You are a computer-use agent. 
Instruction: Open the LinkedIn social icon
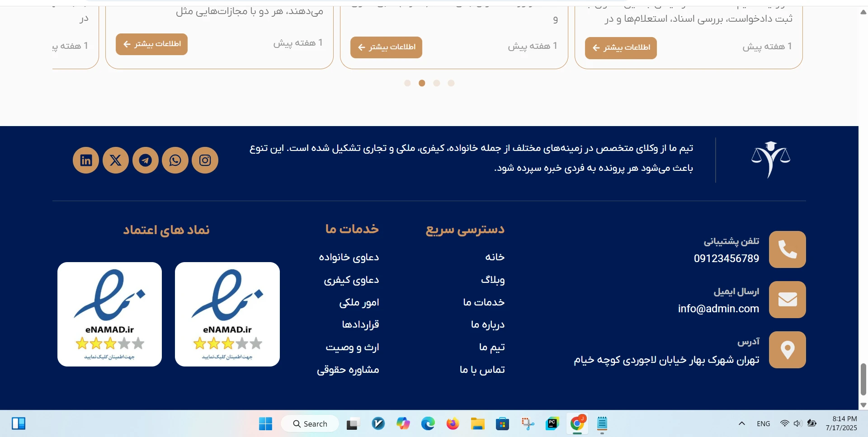86,160
